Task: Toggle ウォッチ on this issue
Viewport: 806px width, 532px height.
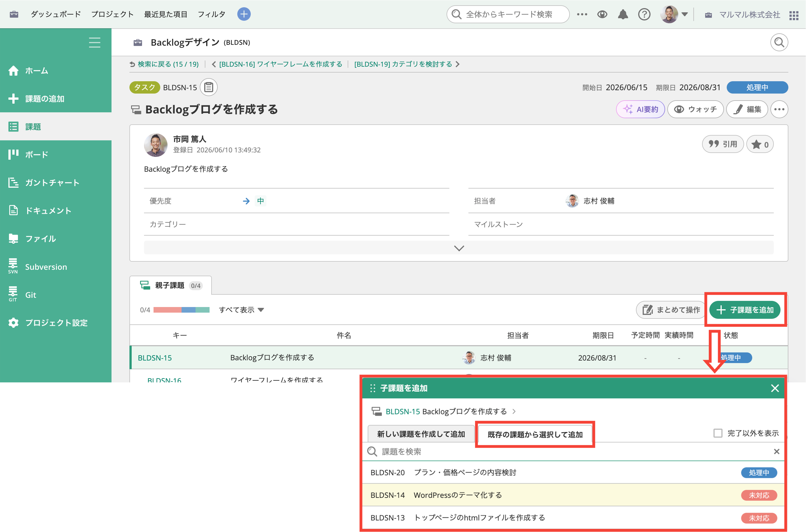Action: (x=695, y=109)
